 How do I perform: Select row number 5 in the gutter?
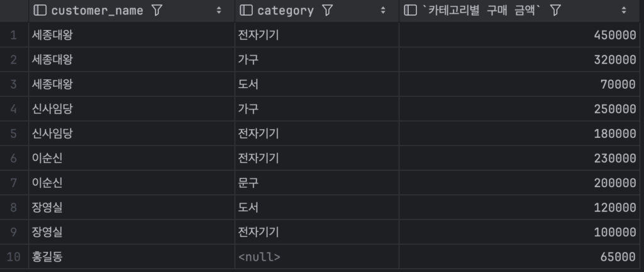(x=14, y=133)
